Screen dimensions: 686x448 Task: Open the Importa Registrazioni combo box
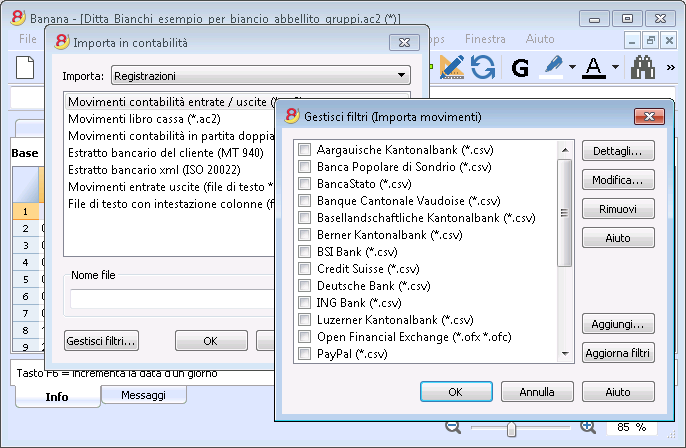261,75
